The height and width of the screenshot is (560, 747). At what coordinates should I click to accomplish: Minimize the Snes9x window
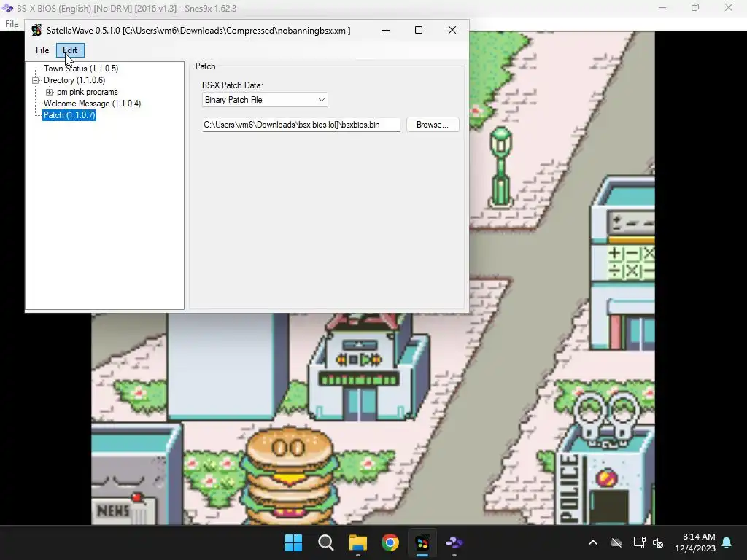tap(662, 7)
